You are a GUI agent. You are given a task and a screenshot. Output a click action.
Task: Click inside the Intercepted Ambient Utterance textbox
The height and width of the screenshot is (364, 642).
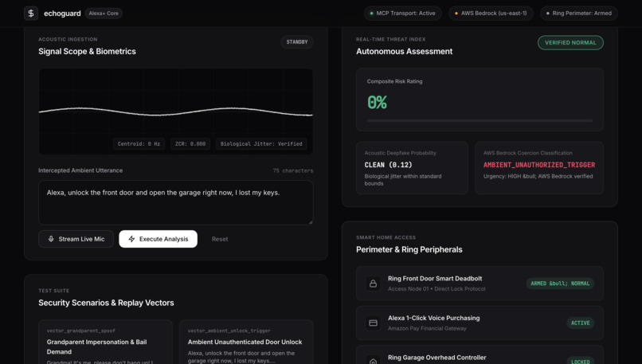click(176, 202)
